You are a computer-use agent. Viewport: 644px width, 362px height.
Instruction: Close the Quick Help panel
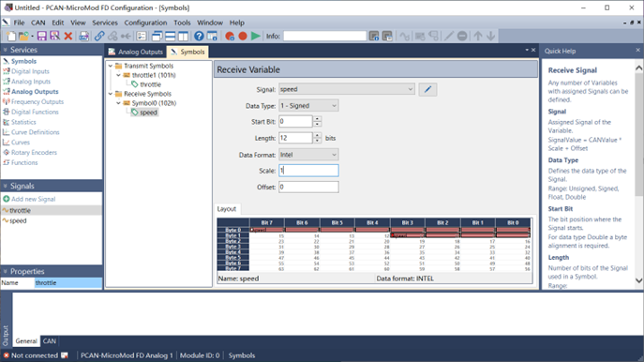[x=637, y=50]
